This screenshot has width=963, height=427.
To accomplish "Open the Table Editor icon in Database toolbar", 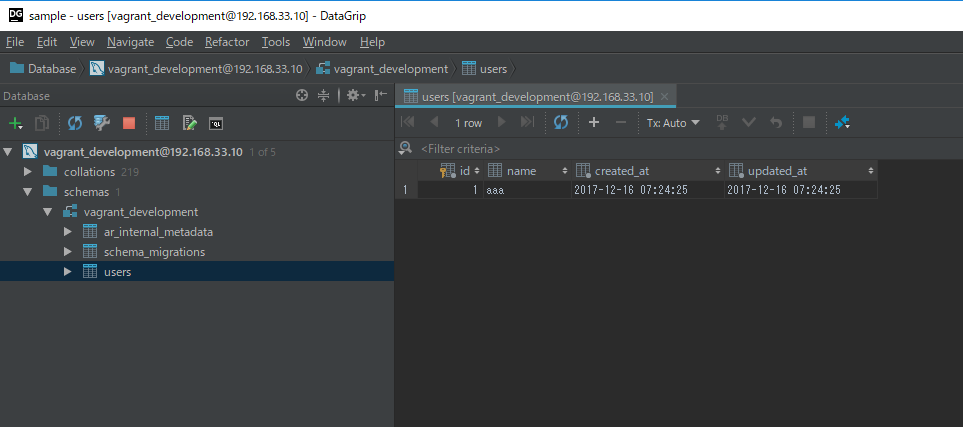I will [162, 123].
